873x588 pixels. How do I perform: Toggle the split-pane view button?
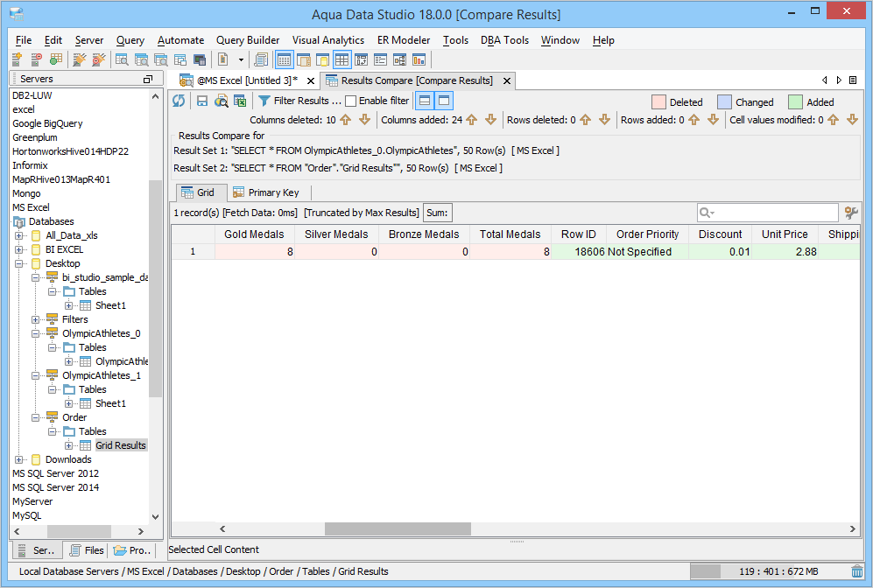(425, 101)
